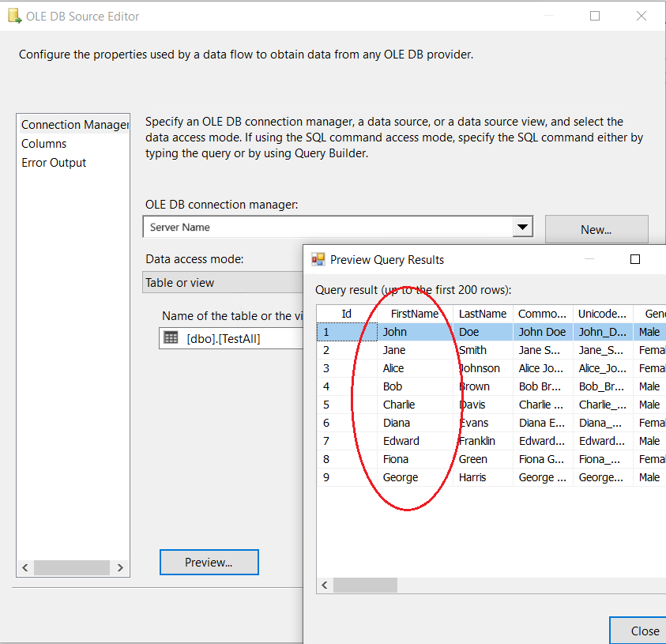This screenshot has height=644, width=666.
Task: Click the New... connection button
Action: click(x=596, y=230)
